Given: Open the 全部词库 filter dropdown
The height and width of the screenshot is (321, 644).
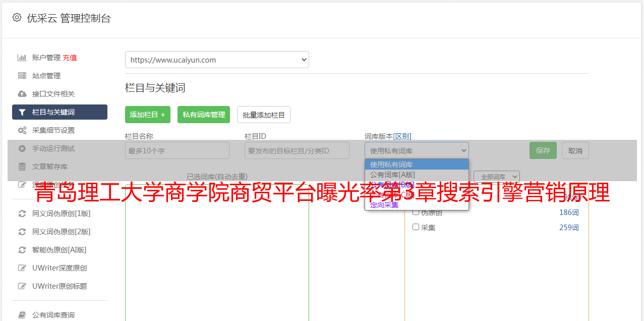Looking at the screenshot, I should pos(497,177).
